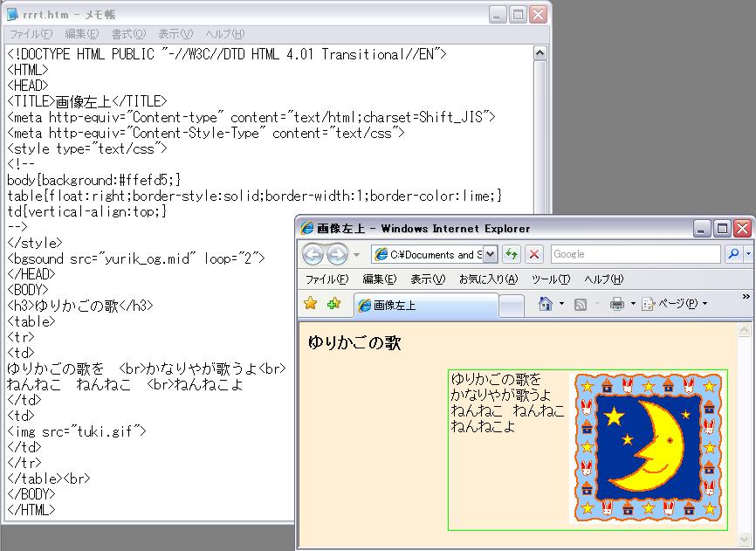Close the Internet Explorer window
The height and width of the screenshot is (551, 756).
pos(743,229)
